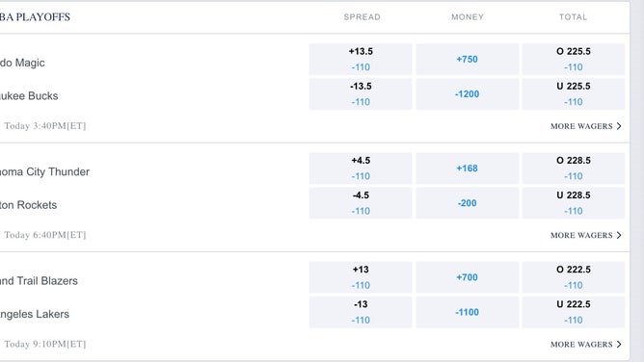This screenshot has height=362, width=644.
Task: Select Thunder +4.5 spread
Action: pos(361,168)
